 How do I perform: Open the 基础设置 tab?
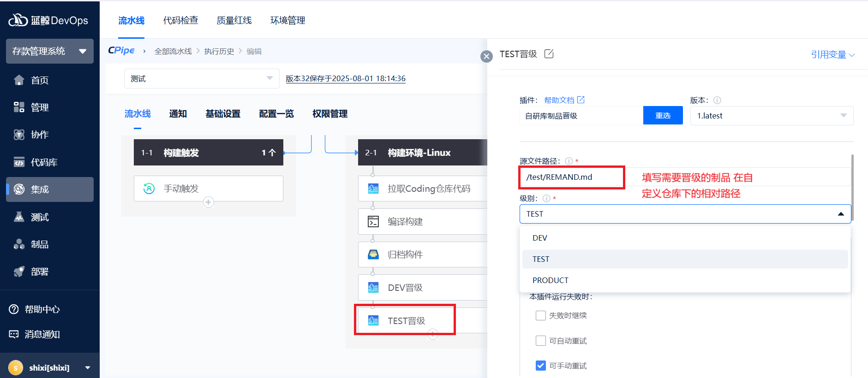[x=223, y=114]
